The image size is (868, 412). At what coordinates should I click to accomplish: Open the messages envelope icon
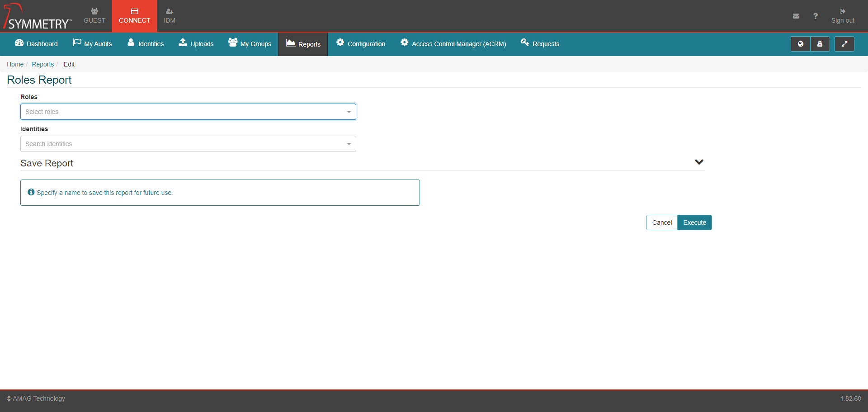pyautogui.click(x=796, y=16)
